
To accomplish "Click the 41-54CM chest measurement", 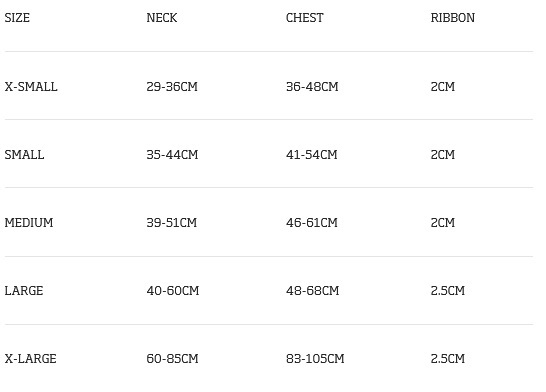I will point(312,155).
